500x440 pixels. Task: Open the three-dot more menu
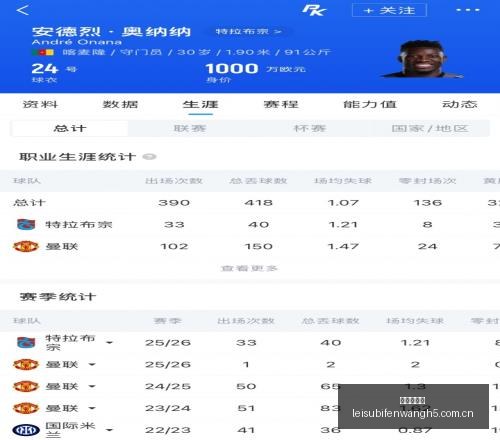(468, 10)
